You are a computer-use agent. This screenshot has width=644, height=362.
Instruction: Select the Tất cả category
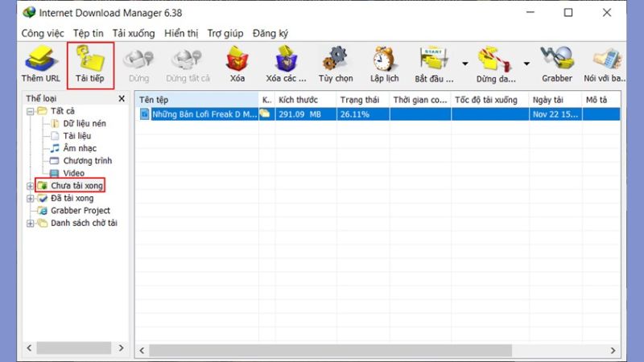pyautogui.click(x=63, y=111)
